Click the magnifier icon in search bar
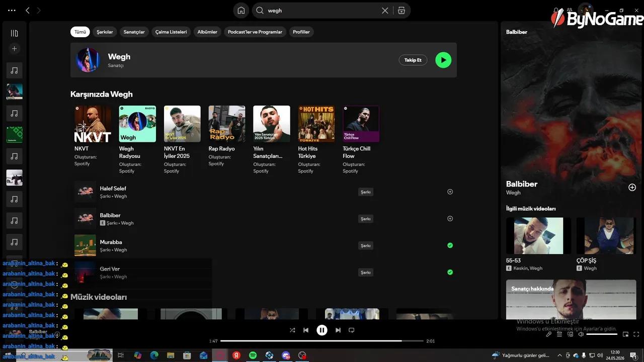Viewport: 644px width, 362px height. click(x=260, y=11)
